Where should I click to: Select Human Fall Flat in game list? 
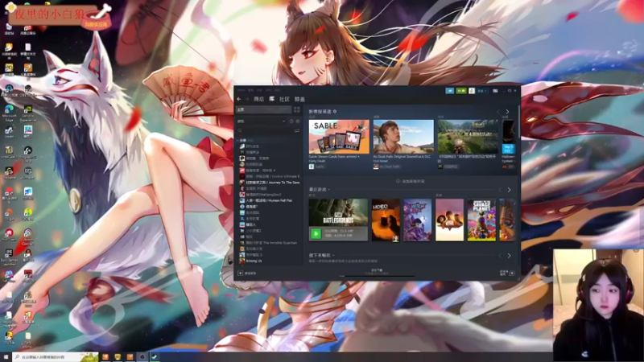coord(266,200)
